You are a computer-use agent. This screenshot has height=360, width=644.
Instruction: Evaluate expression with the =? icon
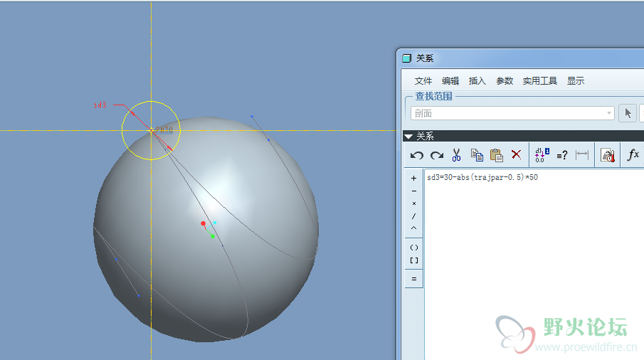[x=562, y=155]
